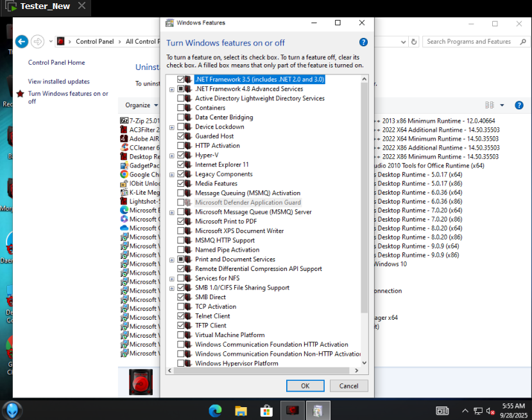Screen dimensions: 532x420
Task: Click the network tray icon
Action: 478,411
